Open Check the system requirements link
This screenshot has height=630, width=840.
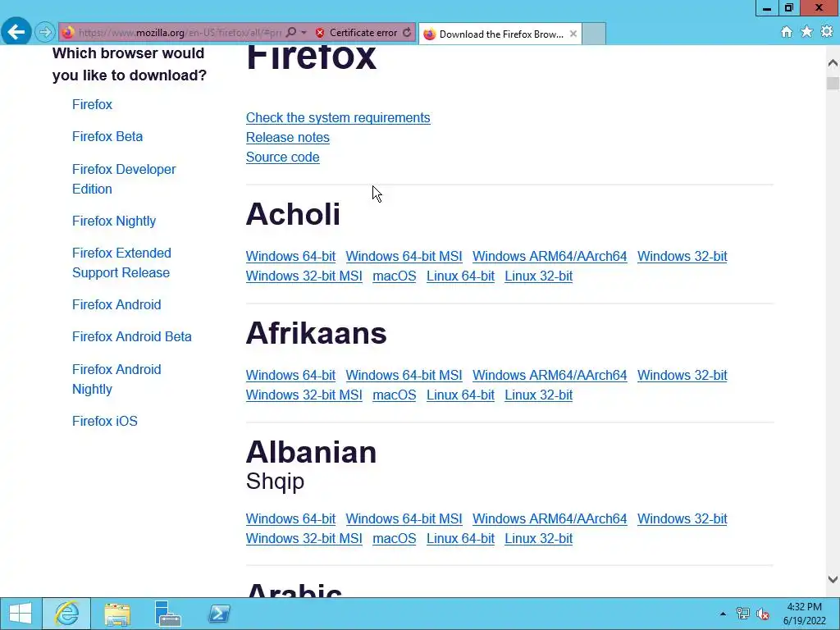(x=338, y=118)
